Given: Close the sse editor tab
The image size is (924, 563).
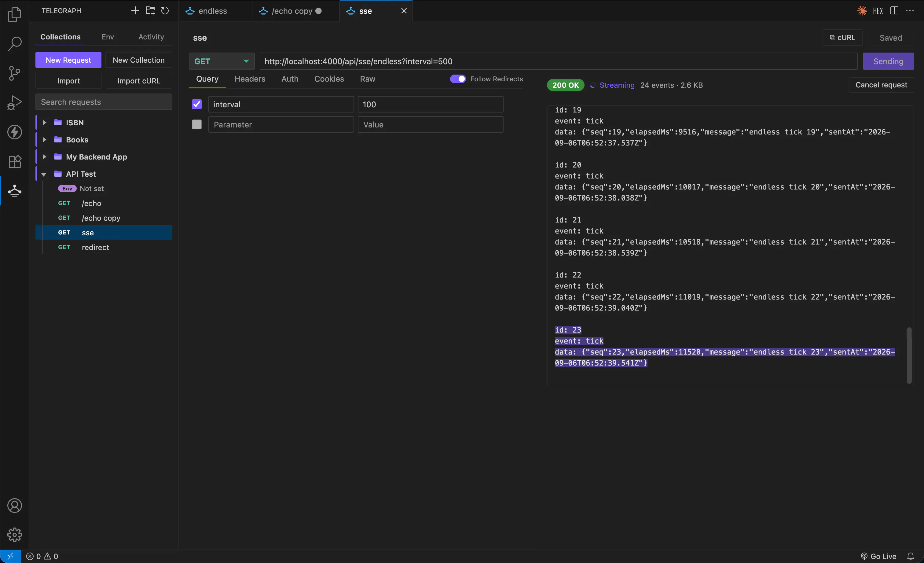Looking at the screenshot, I should pos(404,11).
